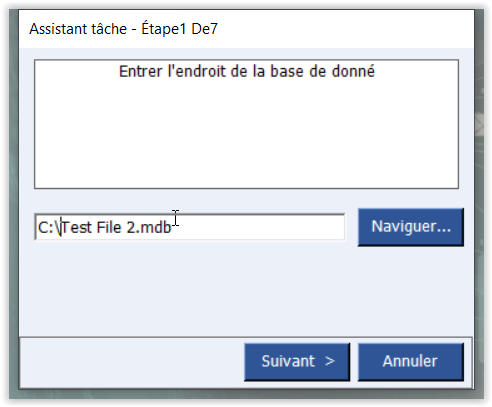Click the word donné in the instruction
This screenshot has height=407, width=492.
(x=353, y=71)
